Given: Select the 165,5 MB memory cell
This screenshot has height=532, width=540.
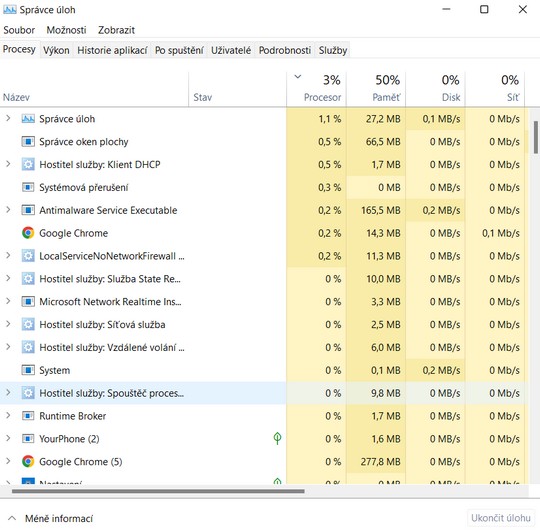Looking at the screenshot, I should (376, 210).
